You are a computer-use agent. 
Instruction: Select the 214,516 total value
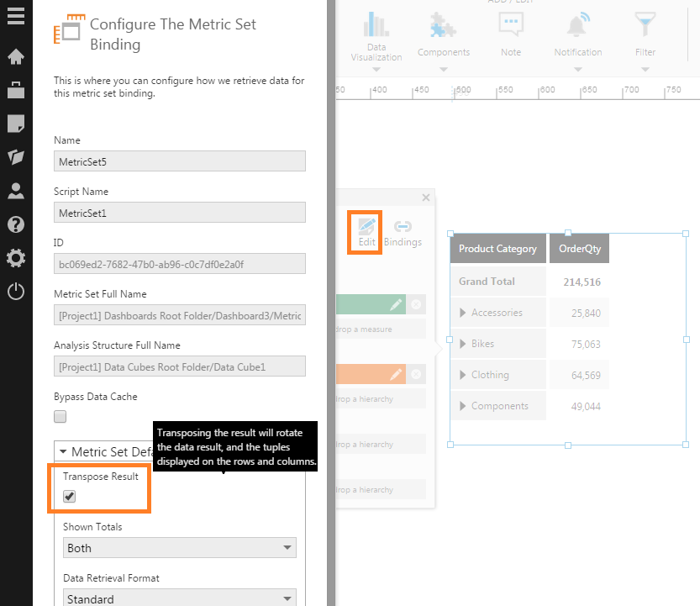(582, 282)
